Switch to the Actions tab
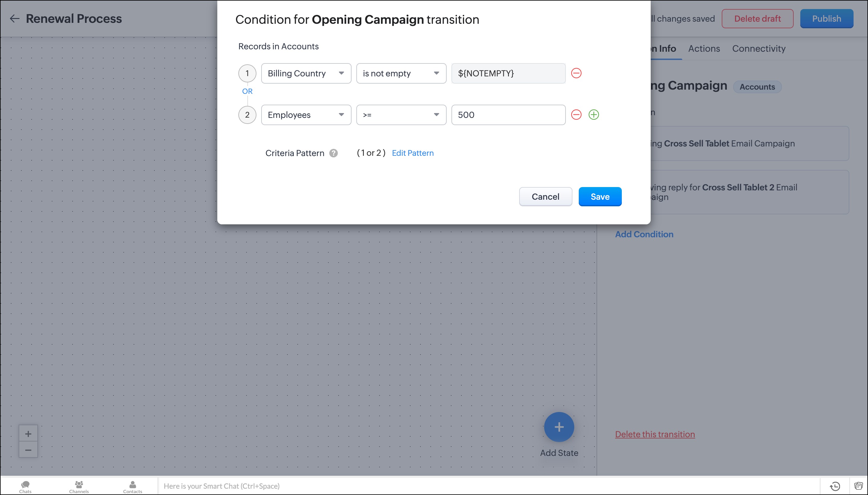This screenshot has width=868, height=495. click(x=704, y=49)
